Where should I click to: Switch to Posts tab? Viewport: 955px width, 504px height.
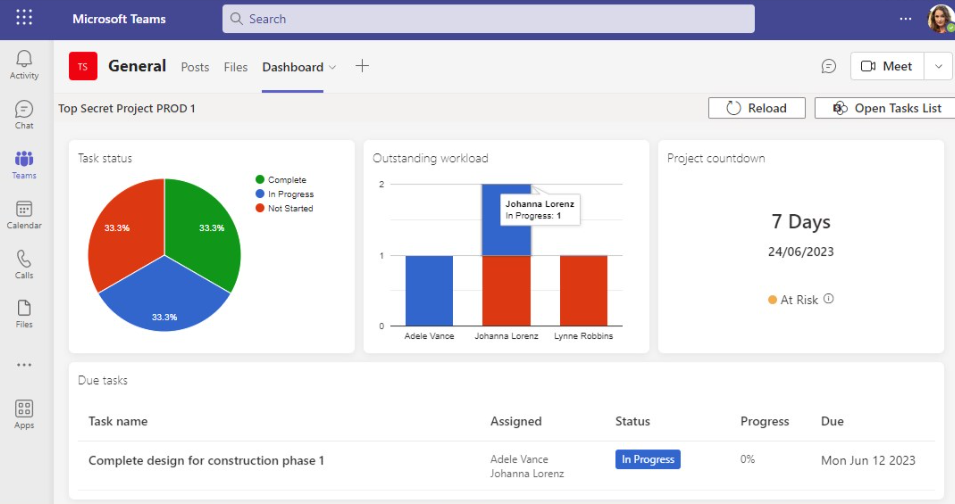point(195,67)
